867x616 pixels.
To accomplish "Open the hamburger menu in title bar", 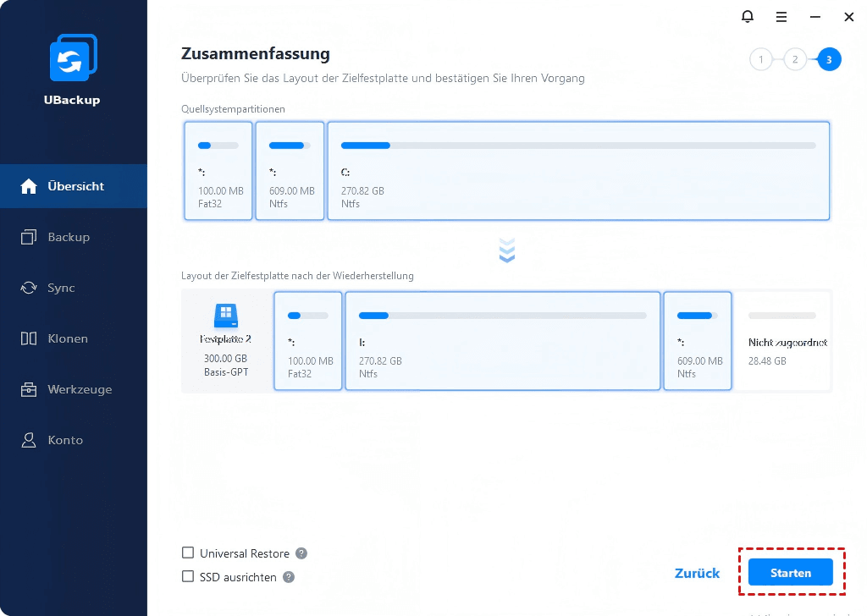I will tap(781, 16).
